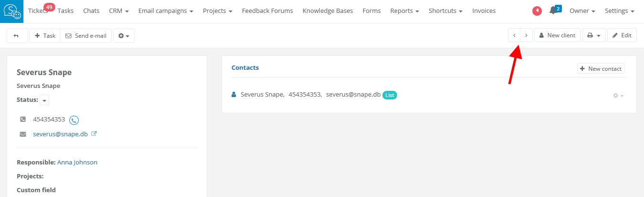Open the Status dropdown
The width and height of the screenshot is (644, 197).
coord(44,100)
